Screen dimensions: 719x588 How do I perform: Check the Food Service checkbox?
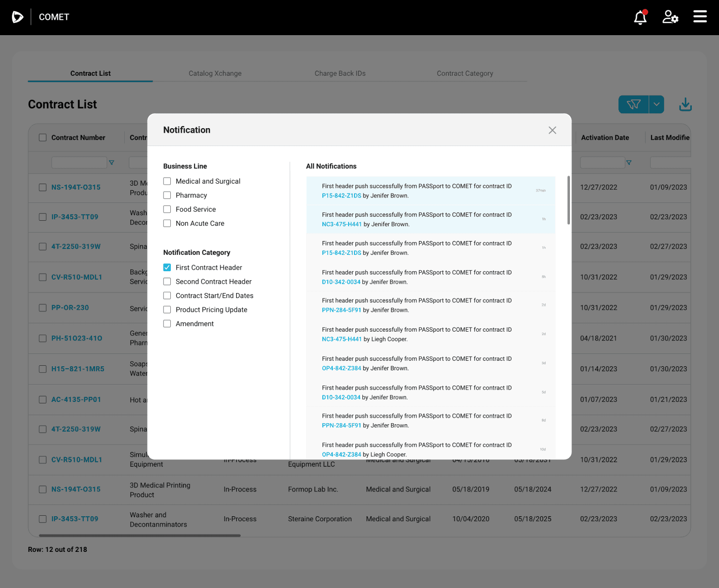point(167,209)
